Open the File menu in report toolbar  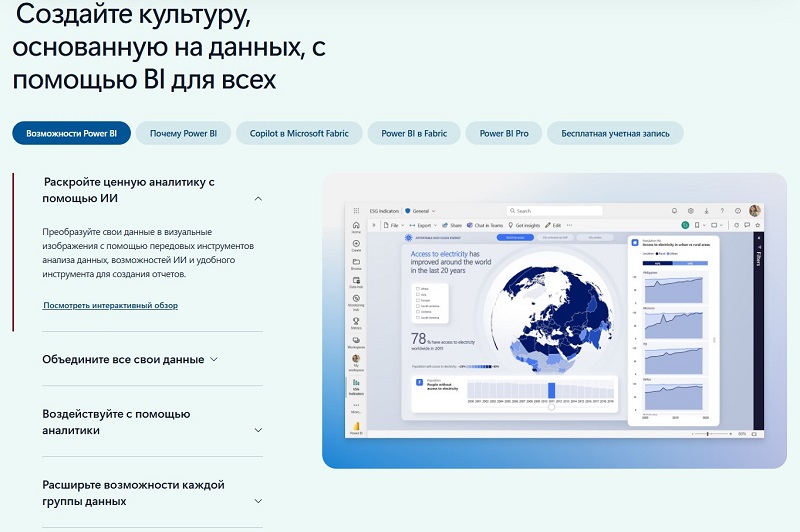(x=394, y=225)
